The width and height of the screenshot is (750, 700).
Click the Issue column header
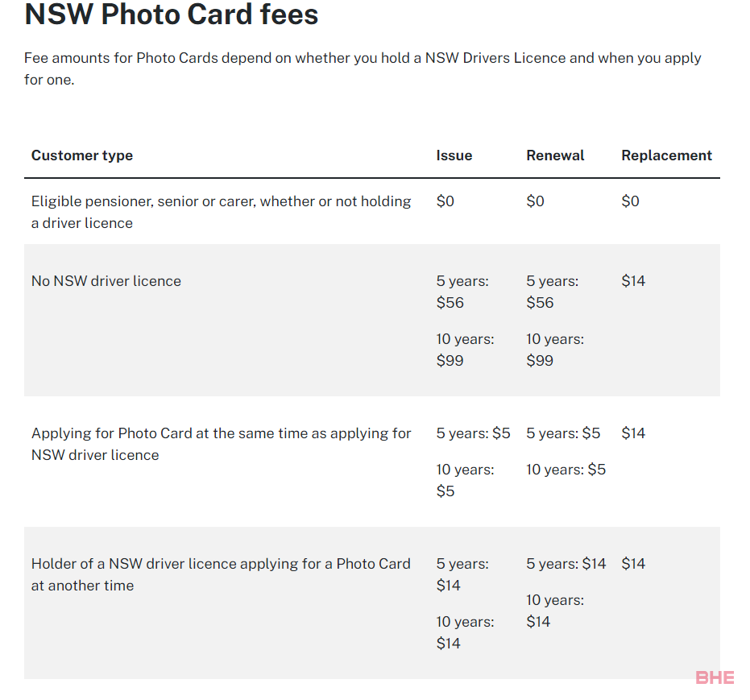click(x=454, y=155)
